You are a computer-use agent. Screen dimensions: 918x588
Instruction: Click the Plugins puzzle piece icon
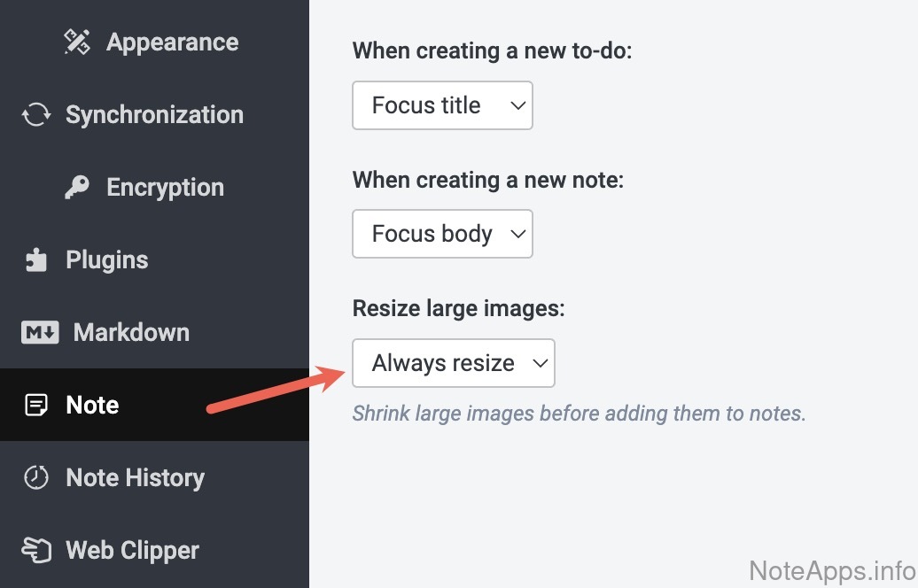point(36,260)
